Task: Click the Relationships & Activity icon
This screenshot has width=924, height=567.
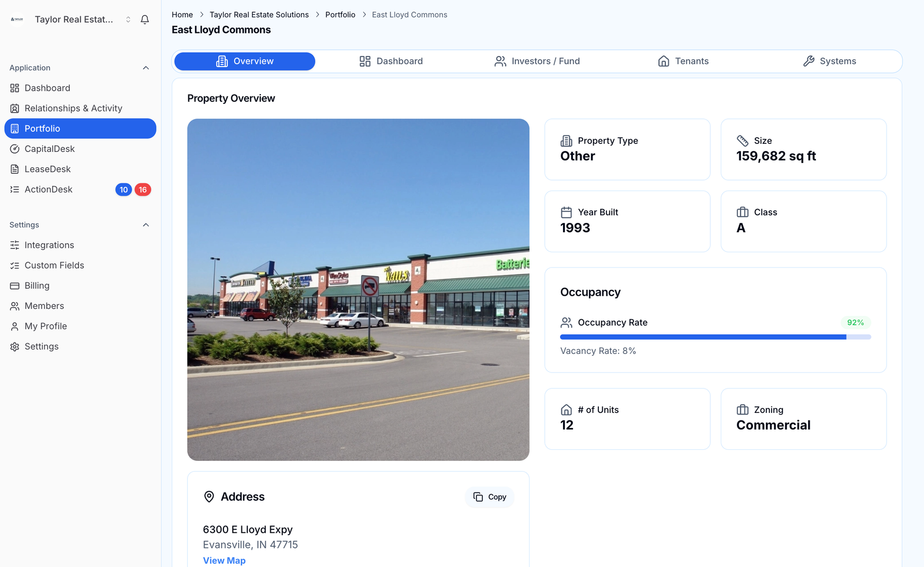Action: [15, 109]
